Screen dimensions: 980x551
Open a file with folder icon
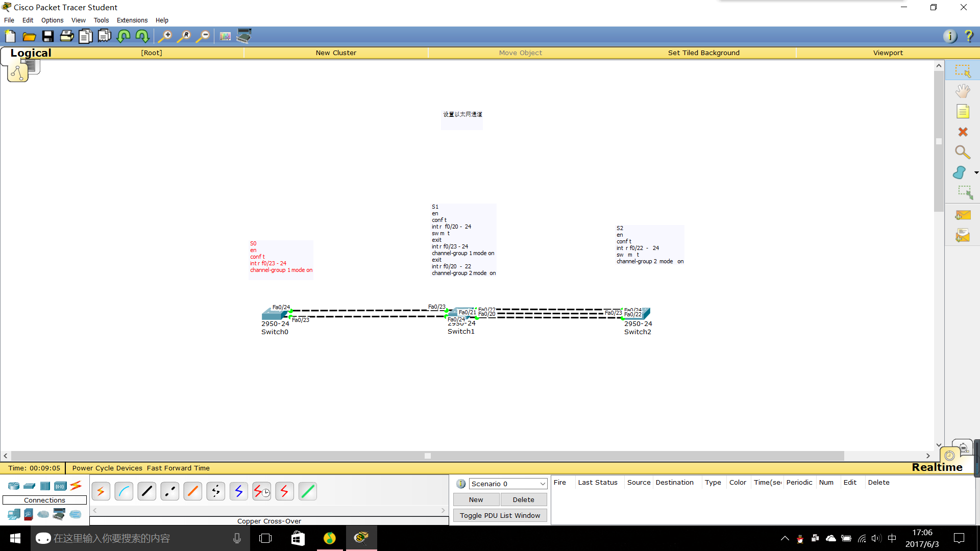29,36
